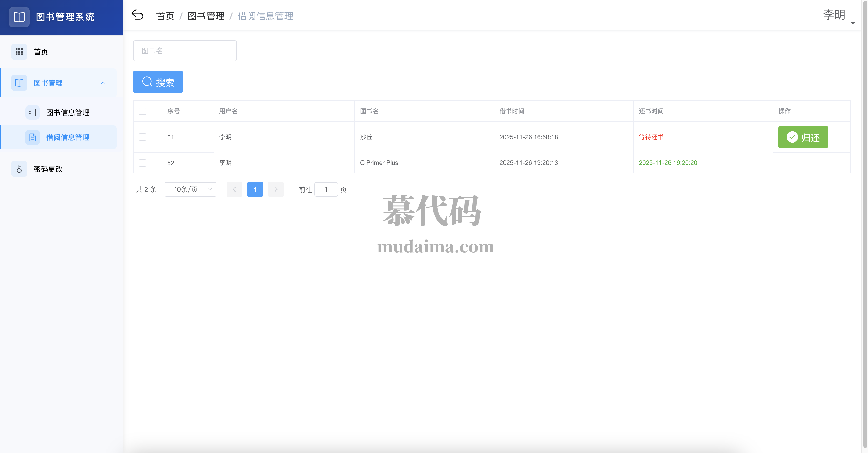Click the checkmark icon inside 归还 button
This screenshot has width=868, height=453.
pyautogui.click(x=793, y=137)
